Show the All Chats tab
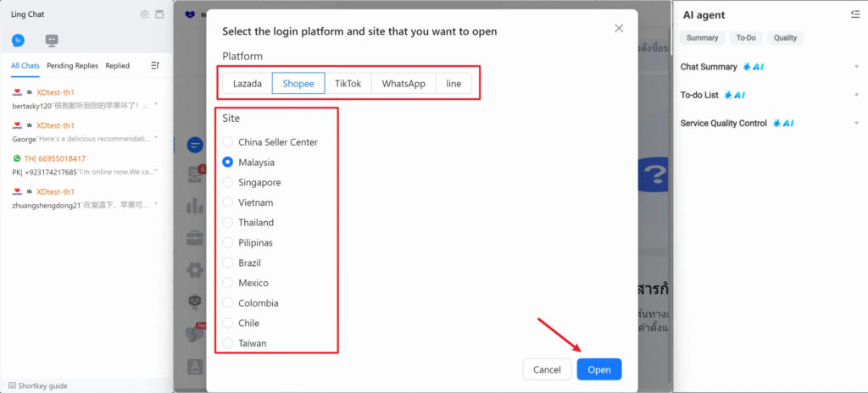868x393 pixels. [x=25, y=65]
